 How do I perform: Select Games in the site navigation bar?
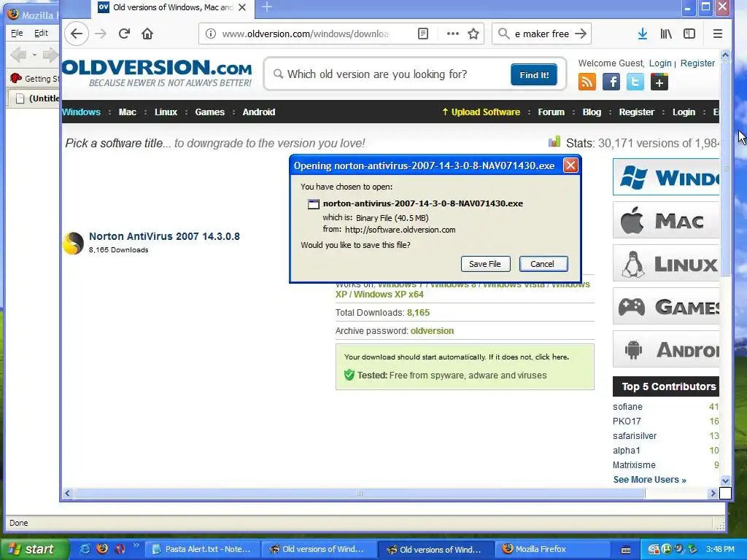click(209, 112)
